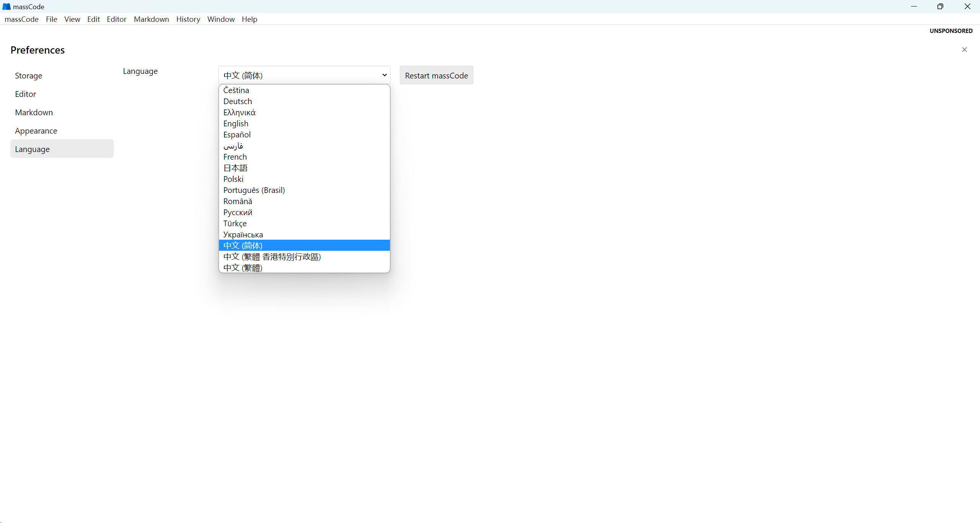
Task: Restore down the massCode window
Action: (940, 7)
